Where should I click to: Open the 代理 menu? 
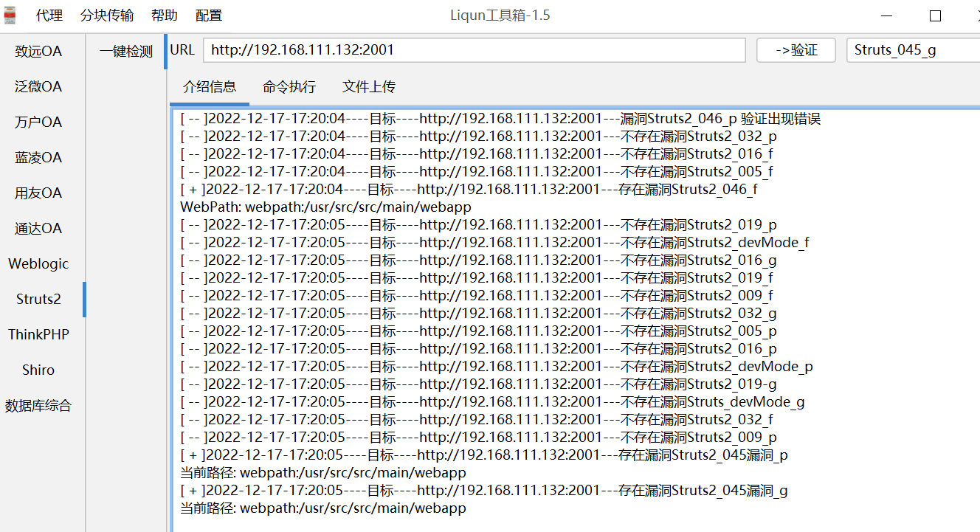[x=49, y=15]
